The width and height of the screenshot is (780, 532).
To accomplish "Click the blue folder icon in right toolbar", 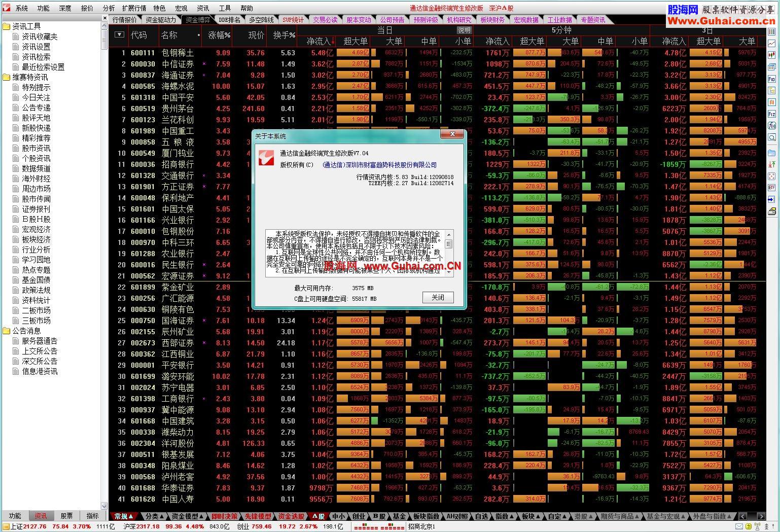I will click(772, 153).
